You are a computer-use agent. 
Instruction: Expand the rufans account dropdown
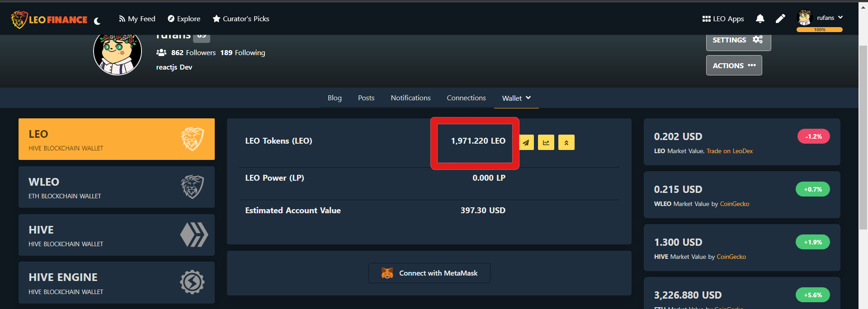tap(830, 18)
